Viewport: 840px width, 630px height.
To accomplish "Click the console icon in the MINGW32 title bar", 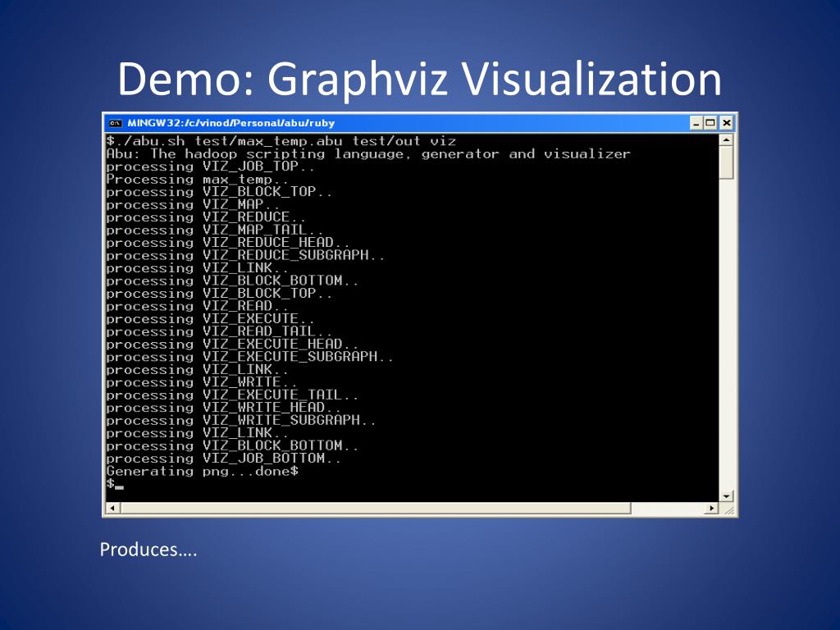I will point(115,123).
